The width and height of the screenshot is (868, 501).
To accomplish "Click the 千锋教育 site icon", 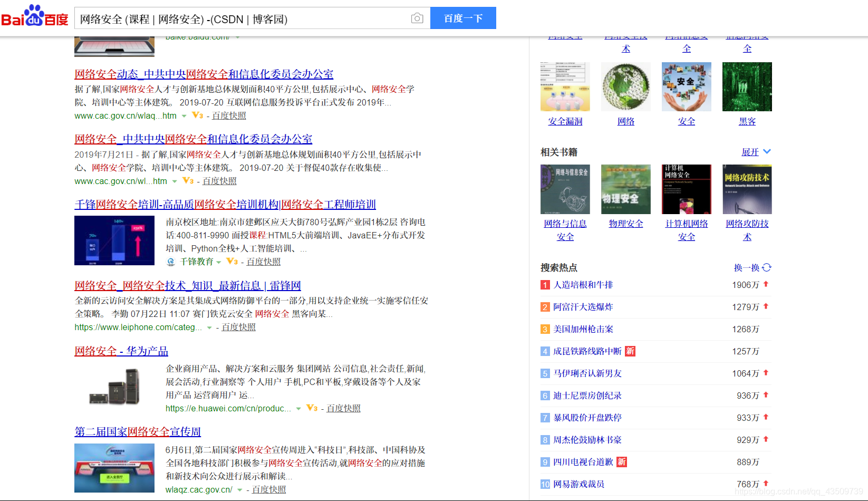I will point(171,262).
